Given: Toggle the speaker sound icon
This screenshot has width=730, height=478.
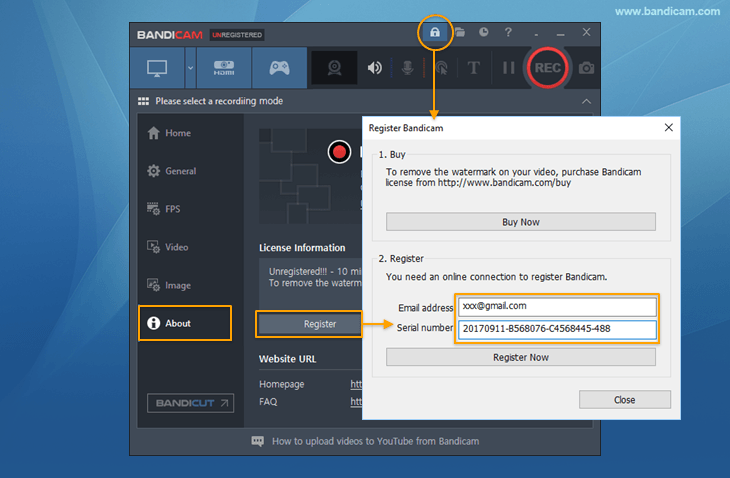Looking at the screenshot, I should (x=374, y=68).
